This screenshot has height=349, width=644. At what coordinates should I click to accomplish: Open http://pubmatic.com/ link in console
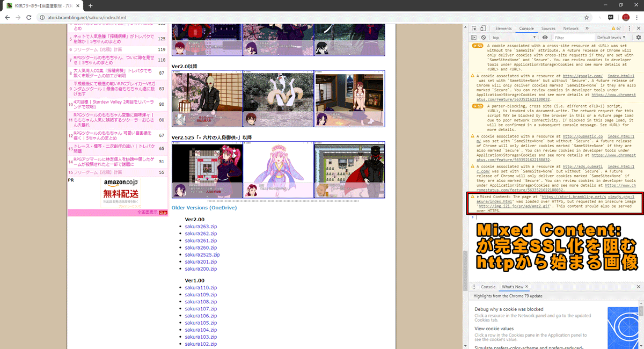pos(584,136)
